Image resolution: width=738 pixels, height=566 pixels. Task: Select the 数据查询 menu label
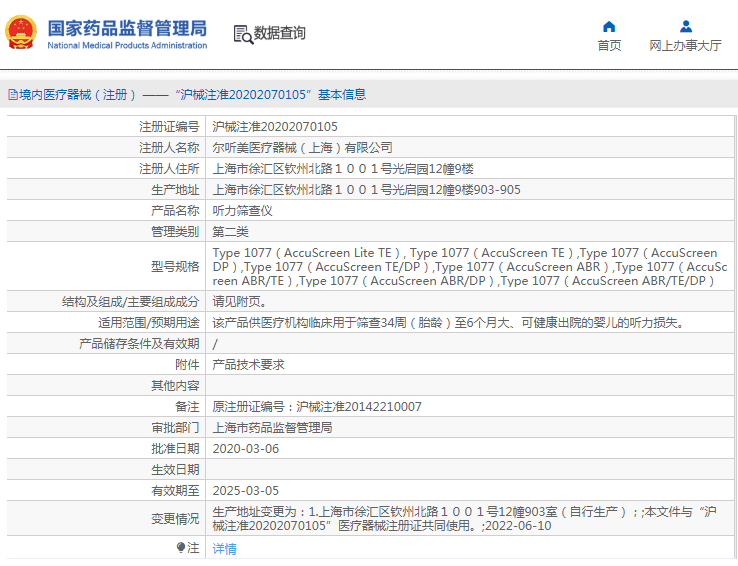(280, 33)
